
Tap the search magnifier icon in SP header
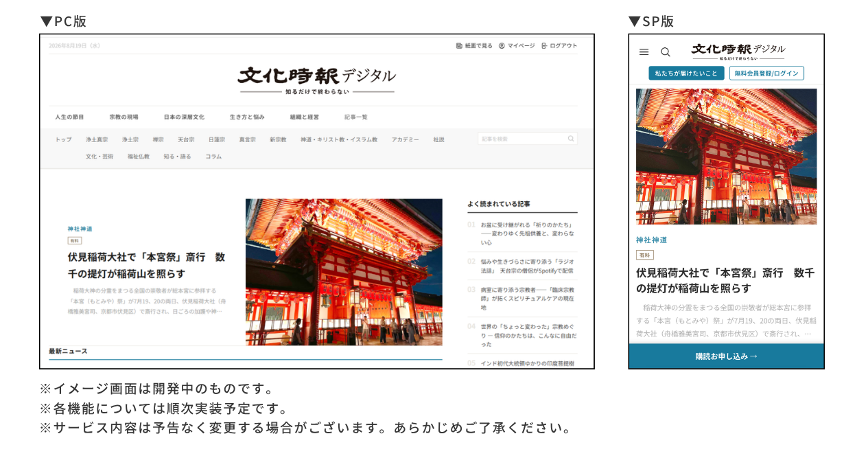[x=666, y=52]
